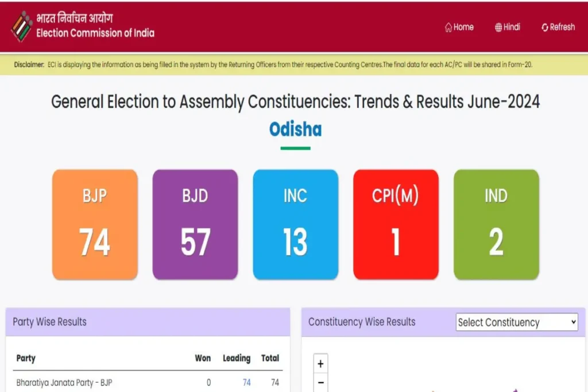Image resolution: width=588 pixels, height=392 pixels.
Task: Go to Home page link
Action: (463, 27)
